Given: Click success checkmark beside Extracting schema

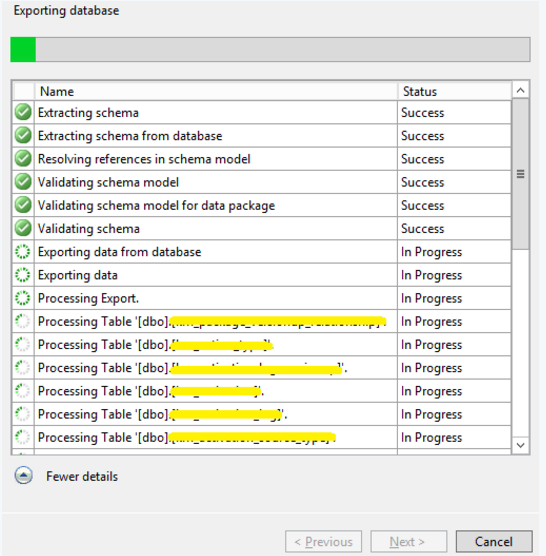Looking at the screenshot, I should coord(23,112).
